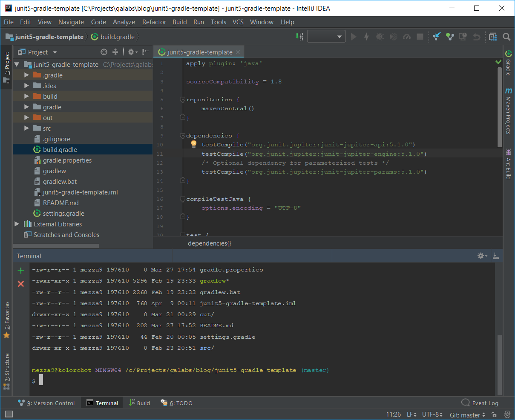Expand the External Libraries node
The image size is (515, 420).
[17, 224]
